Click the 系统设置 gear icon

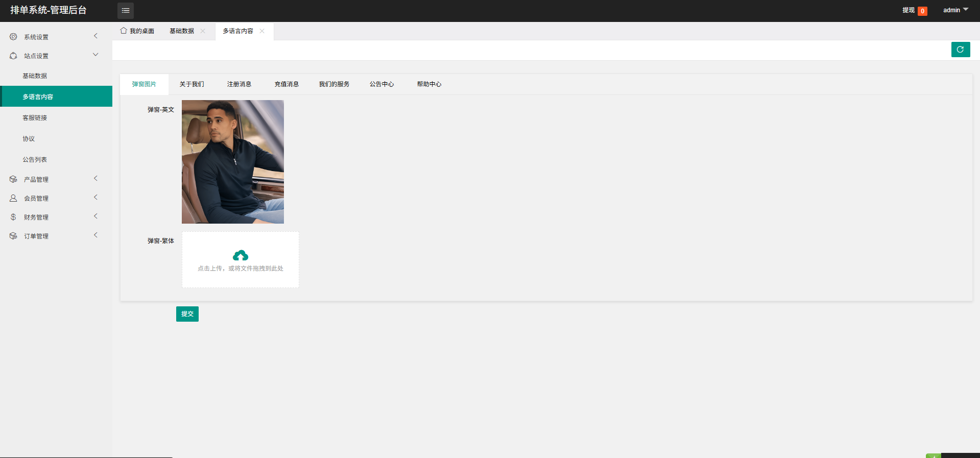point(13,37)
